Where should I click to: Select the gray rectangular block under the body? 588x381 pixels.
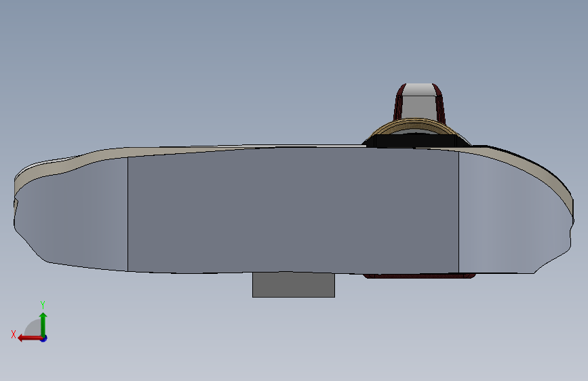click(x=293, y=285)
